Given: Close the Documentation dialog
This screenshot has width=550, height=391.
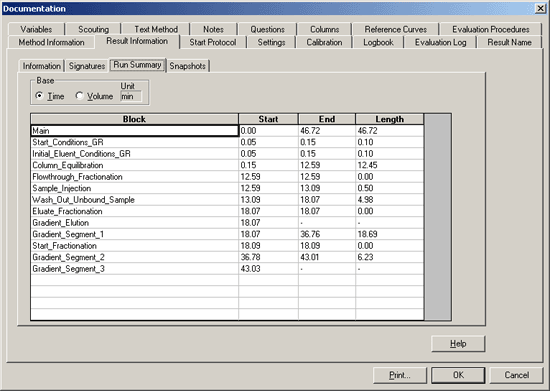Looking at the screenshot, I should point(541,8).
